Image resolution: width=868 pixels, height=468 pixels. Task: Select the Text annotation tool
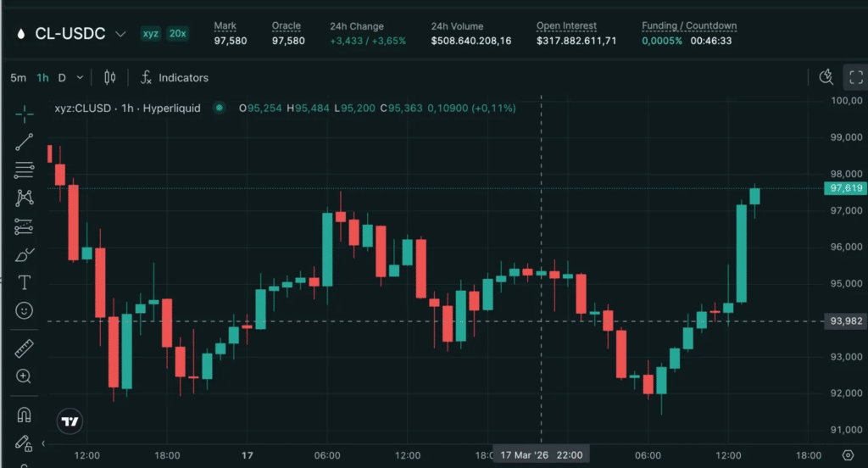[24, 282]
